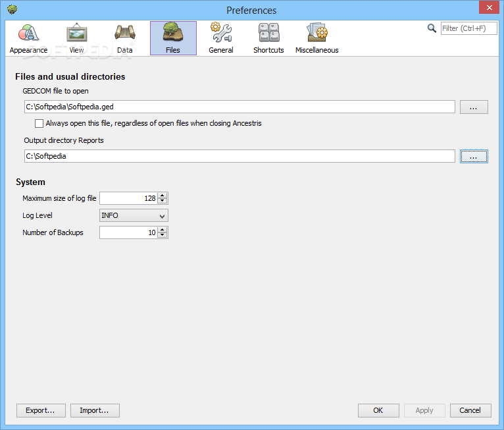Click the Apply button
The height and width of the screenshot is (430, 504).
tap(424, 411)
